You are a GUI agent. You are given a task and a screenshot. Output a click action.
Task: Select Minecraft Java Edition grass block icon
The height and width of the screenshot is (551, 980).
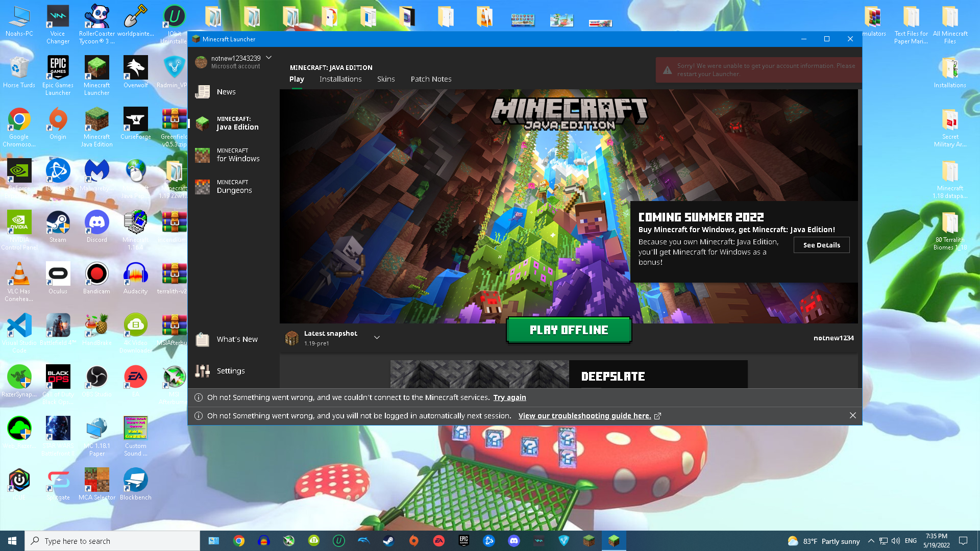203,123
